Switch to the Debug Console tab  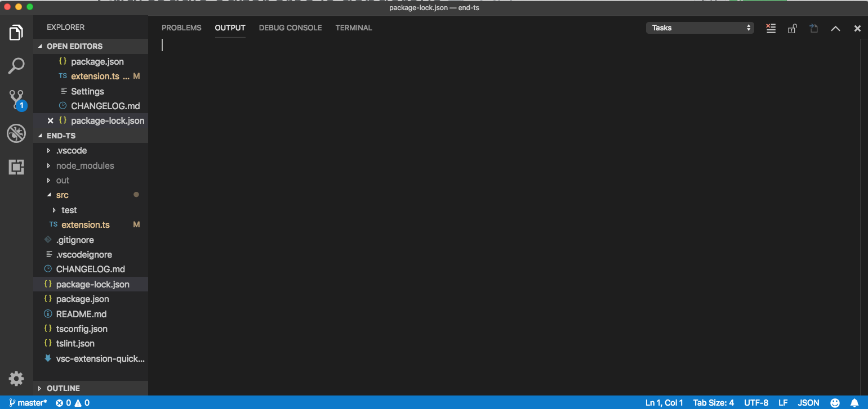point(290,28)
